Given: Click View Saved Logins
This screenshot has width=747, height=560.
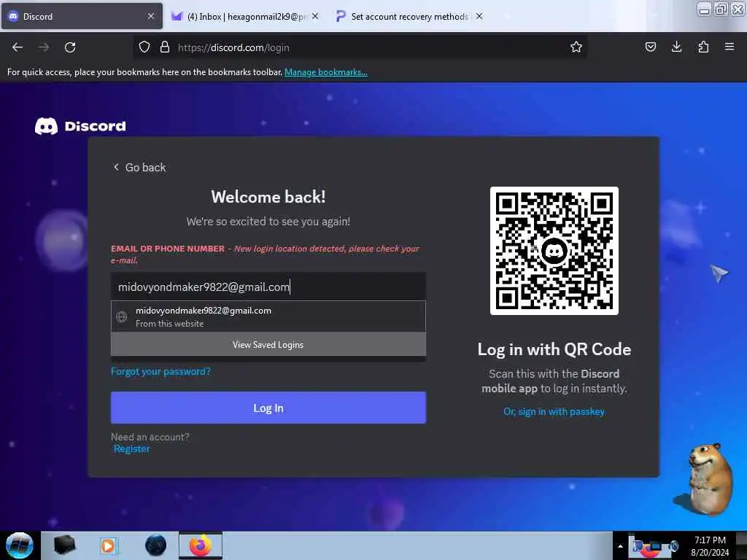Looking at the screenshot, I should click(268, 344).
